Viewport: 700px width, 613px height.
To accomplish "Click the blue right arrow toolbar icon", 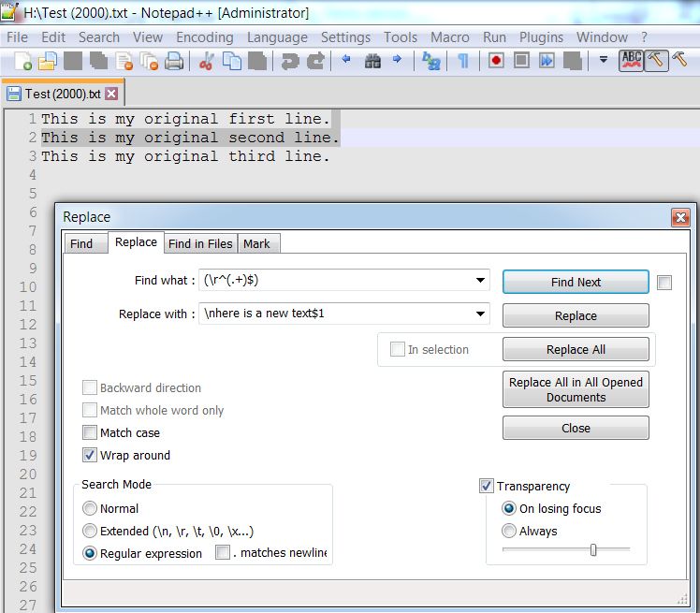I will click(397, 58).
